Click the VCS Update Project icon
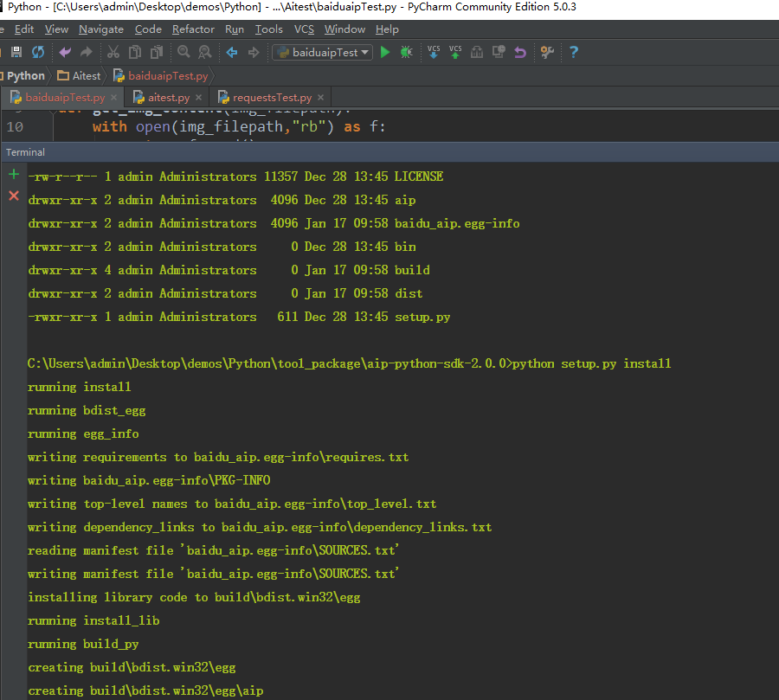 [435, 53]
